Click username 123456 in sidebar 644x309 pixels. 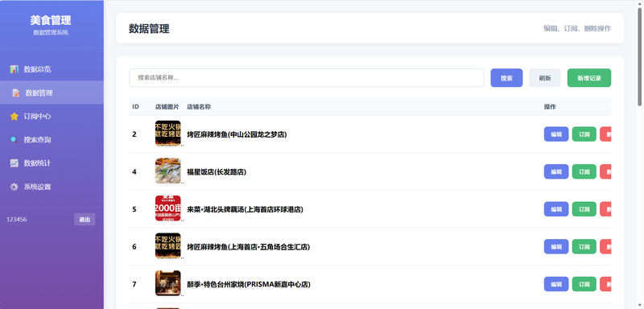(x=16, y=220)
